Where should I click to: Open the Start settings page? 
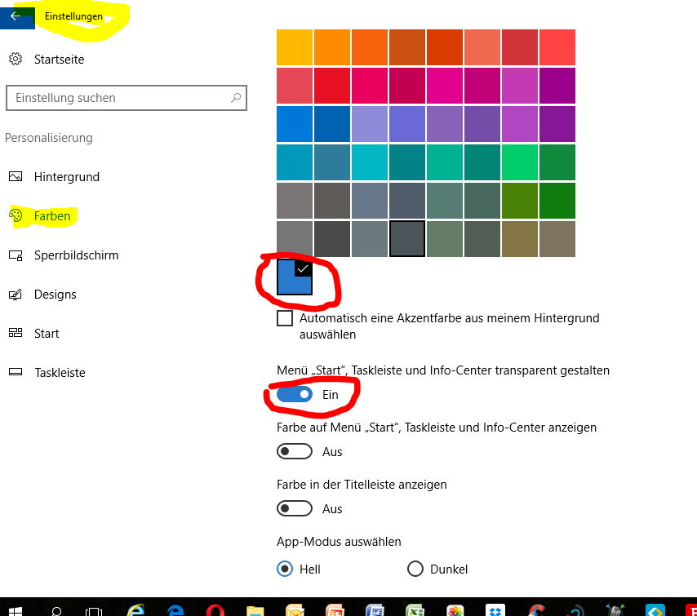47,334
